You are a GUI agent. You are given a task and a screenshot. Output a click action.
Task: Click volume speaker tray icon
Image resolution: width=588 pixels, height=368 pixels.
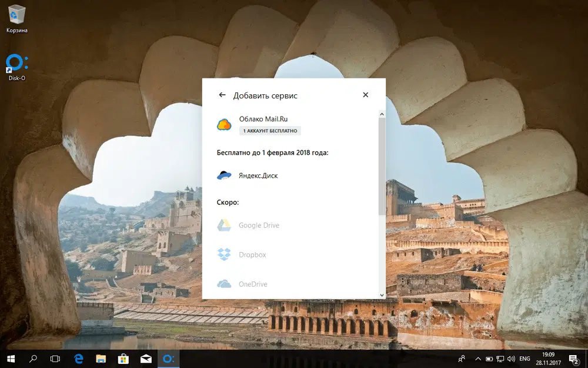point(511,359)
